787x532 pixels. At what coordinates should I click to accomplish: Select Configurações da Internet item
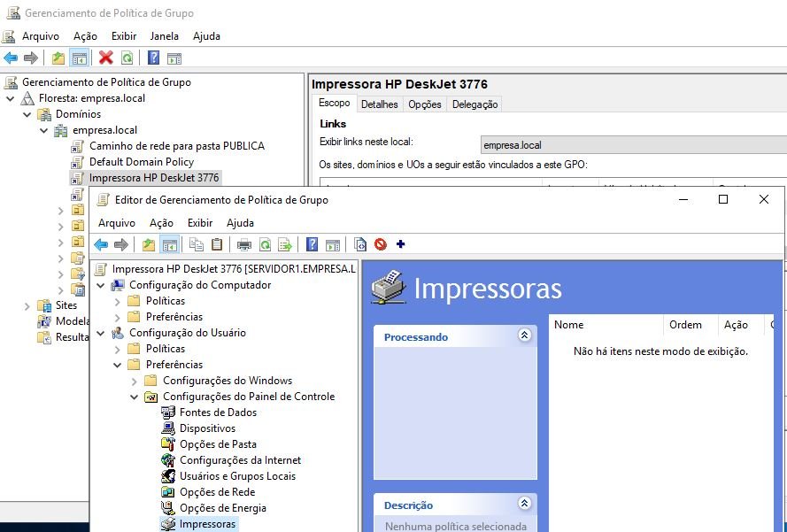click(240, 460)
